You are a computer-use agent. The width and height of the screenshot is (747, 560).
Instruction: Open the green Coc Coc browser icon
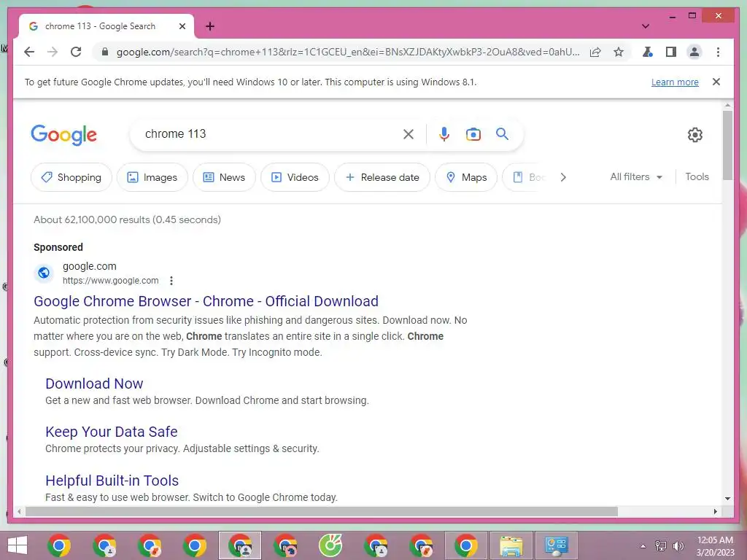[x=330, y=545]
